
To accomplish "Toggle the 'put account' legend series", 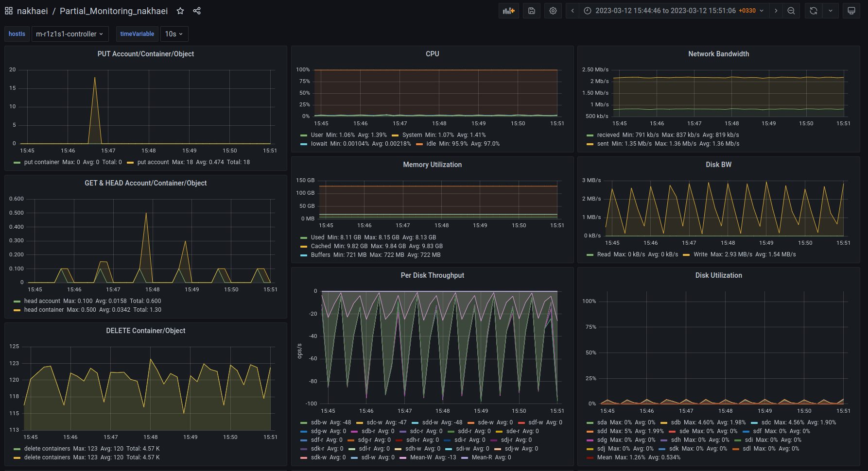I will pos(153,162).
